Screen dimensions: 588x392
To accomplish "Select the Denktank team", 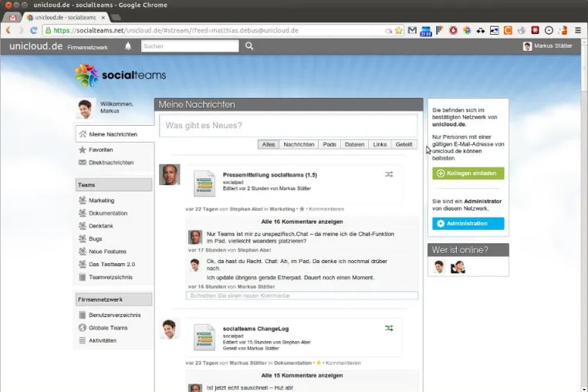I will 101,226.
